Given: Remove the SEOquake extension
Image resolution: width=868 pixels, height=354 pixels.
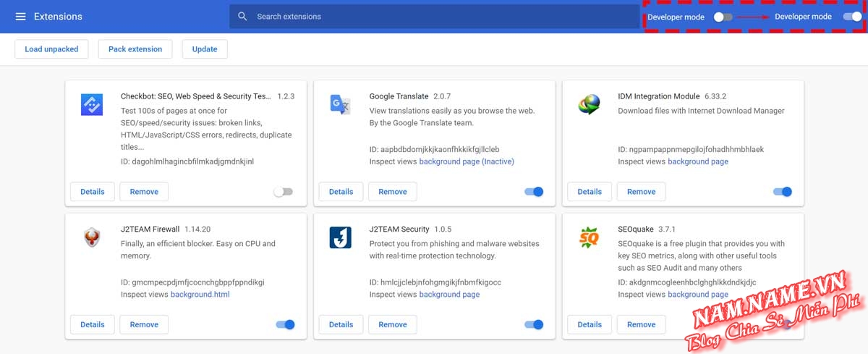Looking at the screenshot, I should coord(641,325).
